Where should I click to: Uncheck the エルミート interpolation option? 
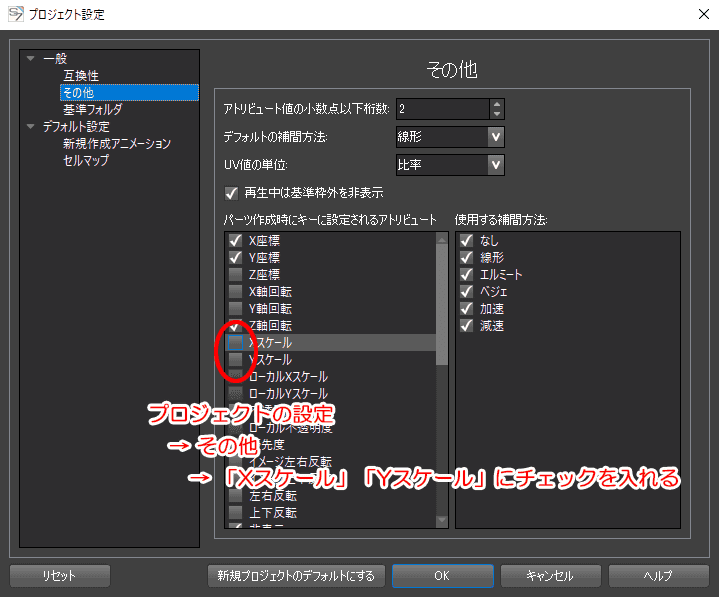466,274
